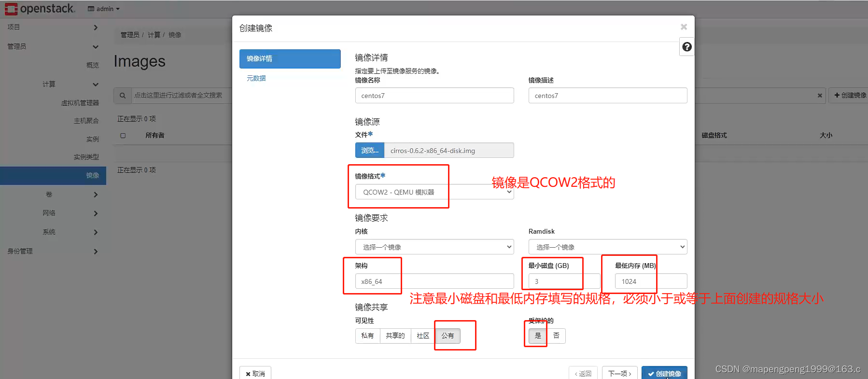This screenshot has width=868, height=379.
Task: Click the blue 创建镜像 submit button
Action: click(664, 373)
